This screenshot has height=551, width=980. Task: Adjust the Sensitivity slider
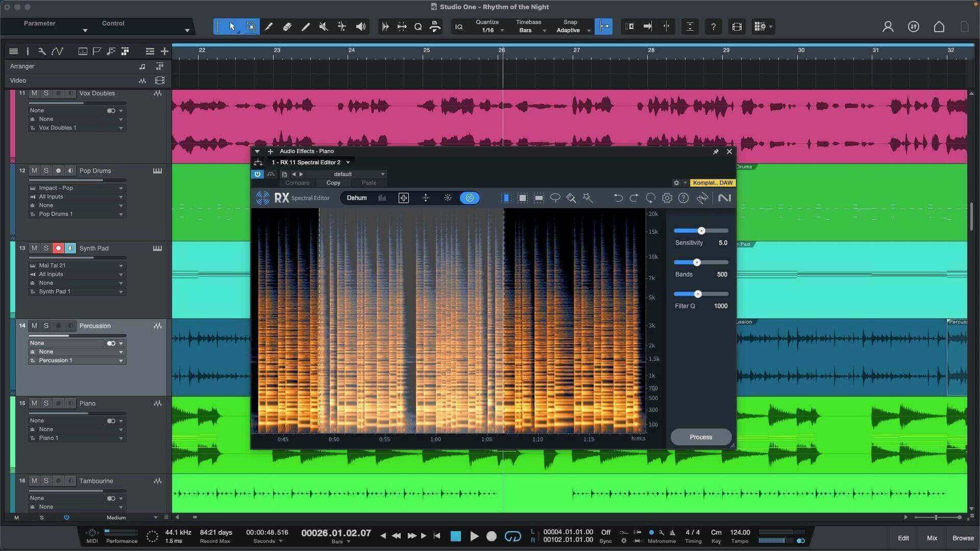click(701, 231)
